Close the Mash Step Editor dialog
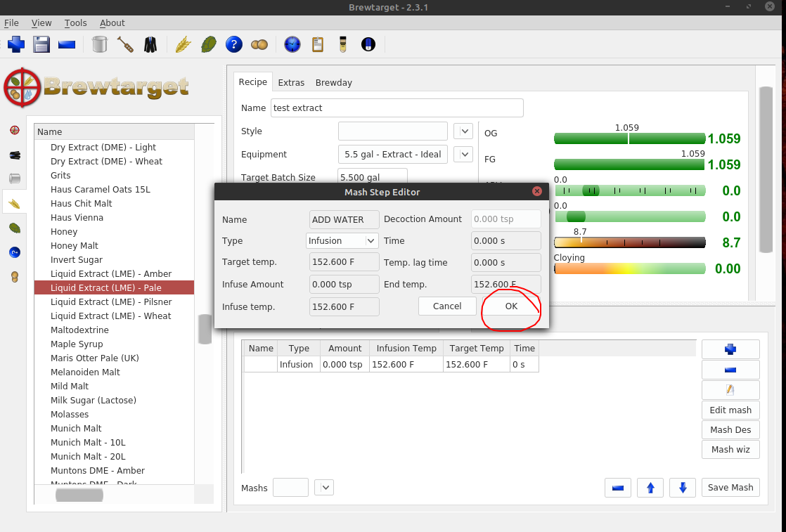The height and width of the screenshot is (532, 786). [537, 191]
